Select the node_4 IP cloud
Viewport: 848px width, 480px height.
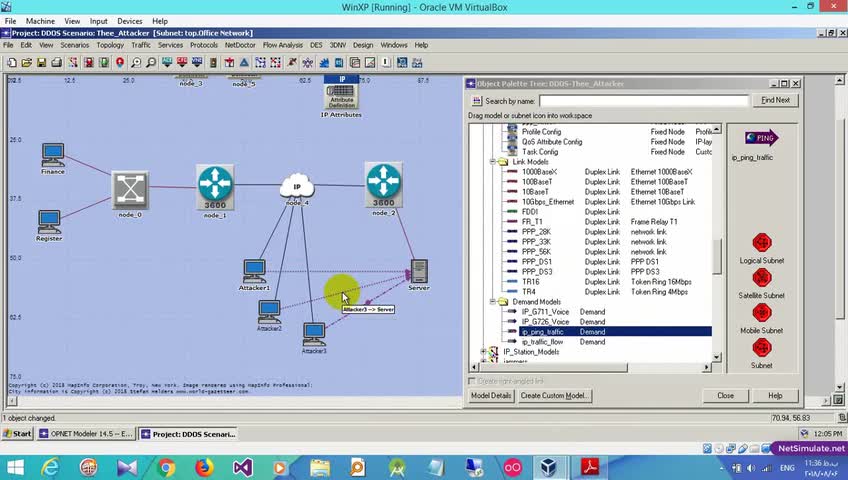click(297, 186)
